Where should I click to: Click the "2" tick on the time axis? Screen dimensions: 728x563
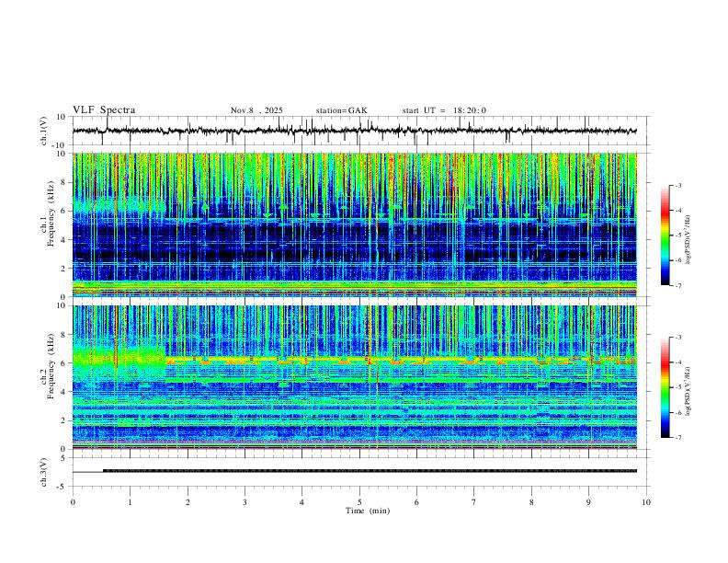tap(188, 502)
